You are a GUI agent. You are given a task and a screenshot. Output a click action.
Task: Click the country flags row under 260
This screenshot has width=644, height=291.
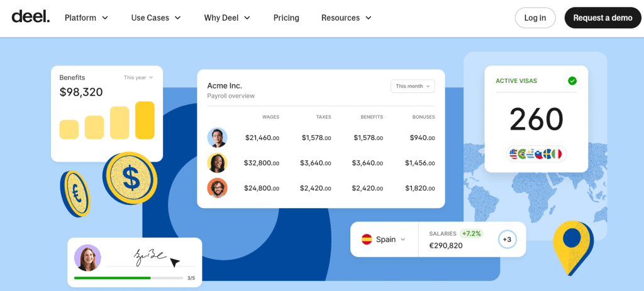[536, 153]
